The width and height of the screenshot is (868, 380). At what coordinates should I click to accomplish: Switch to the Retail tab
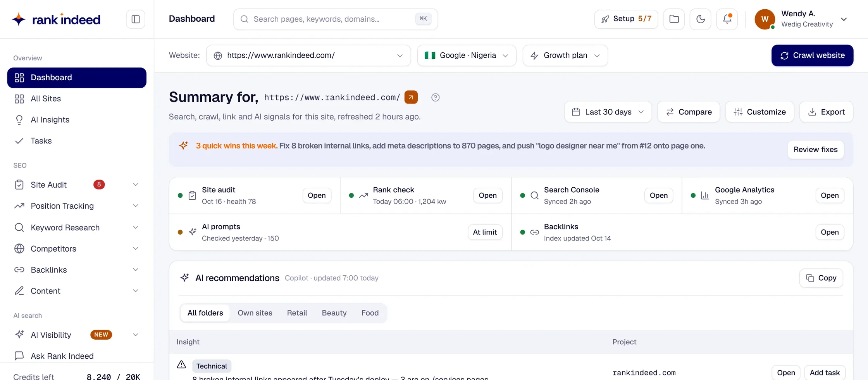click(x=297, y=313)
